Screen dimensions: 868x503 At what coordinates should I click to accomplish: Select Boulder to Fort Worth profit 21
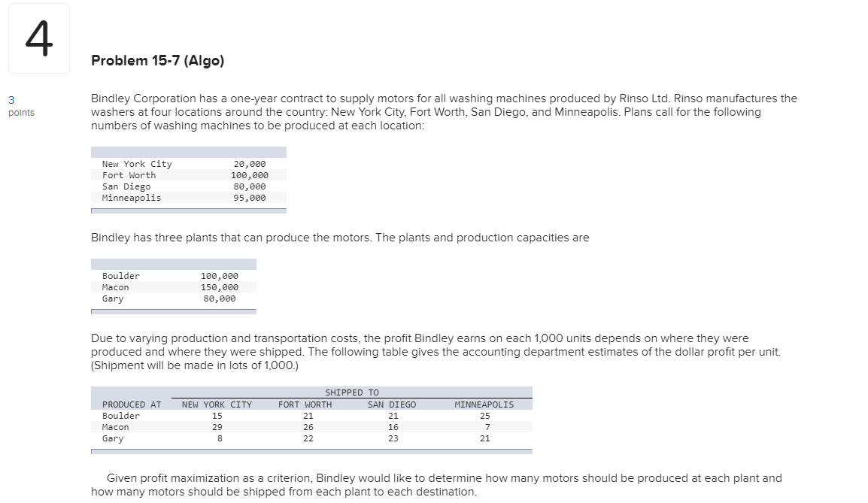[x=308, y=416]
